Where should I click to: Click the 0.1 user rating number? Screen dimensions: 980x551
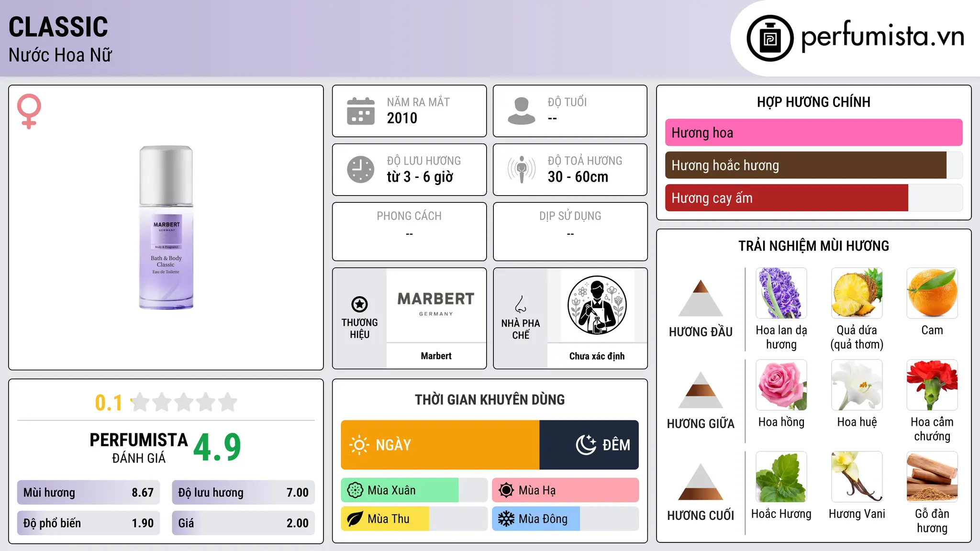pos(109,403)
